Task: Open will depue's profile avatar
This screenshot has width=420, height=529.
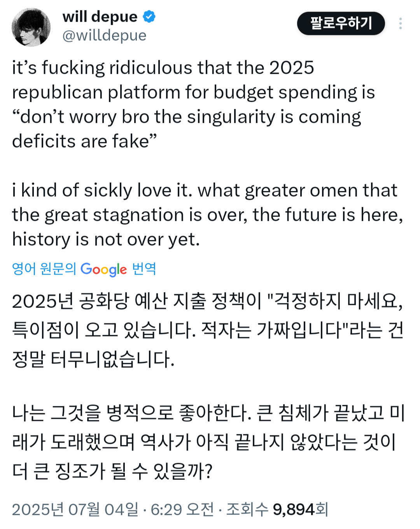Action: [31, 27]
